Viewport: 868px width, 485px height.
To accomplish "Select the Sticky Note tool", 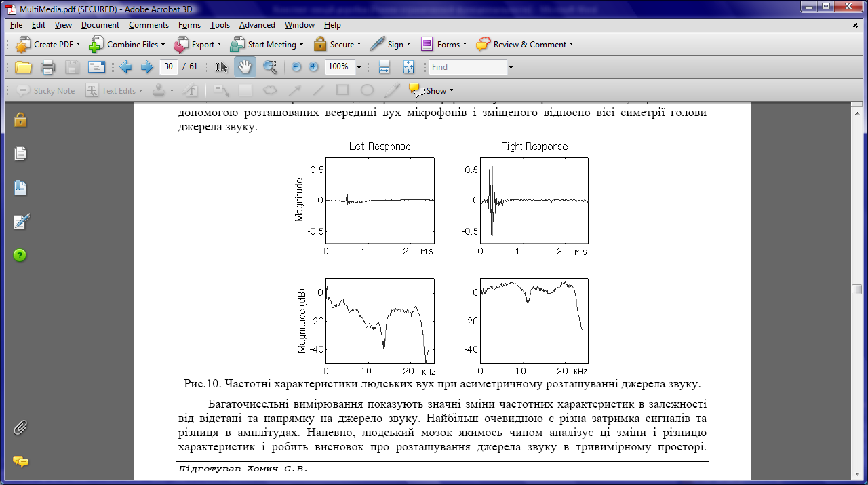I will 46,90.
